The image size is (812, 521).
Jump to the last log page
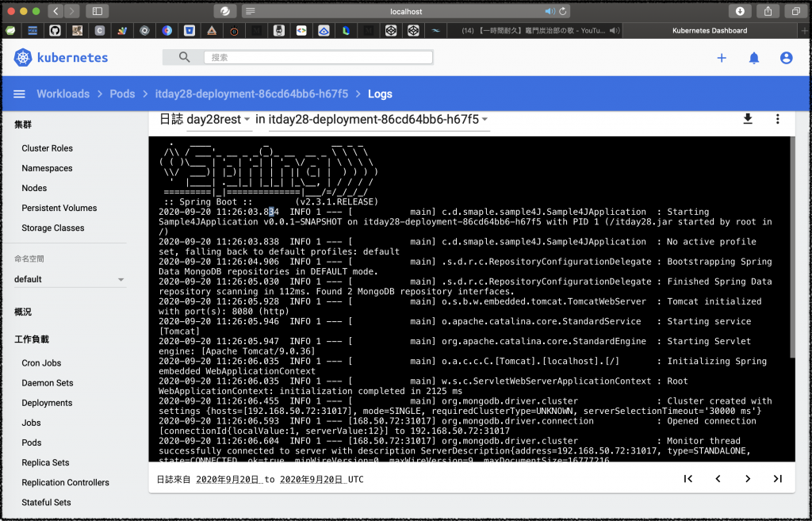[777, 478]
